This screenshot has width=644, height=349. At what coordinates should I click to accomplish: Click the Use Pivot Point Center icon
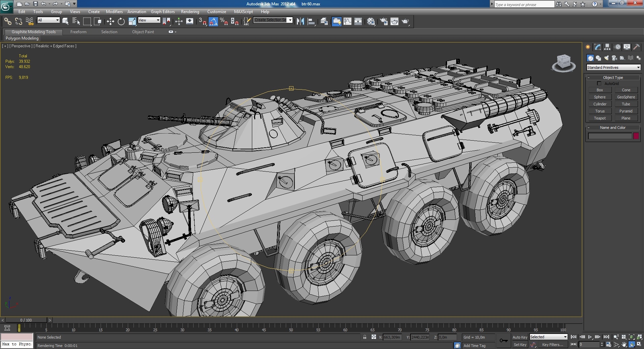[166, 21]
